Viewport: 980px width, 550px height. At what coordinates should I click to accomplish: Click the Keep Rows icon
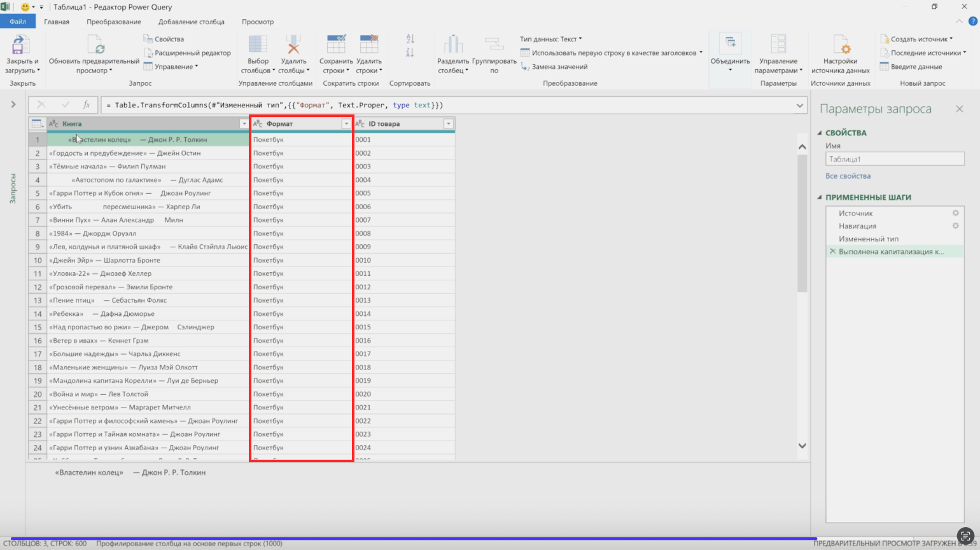point(335,45)
